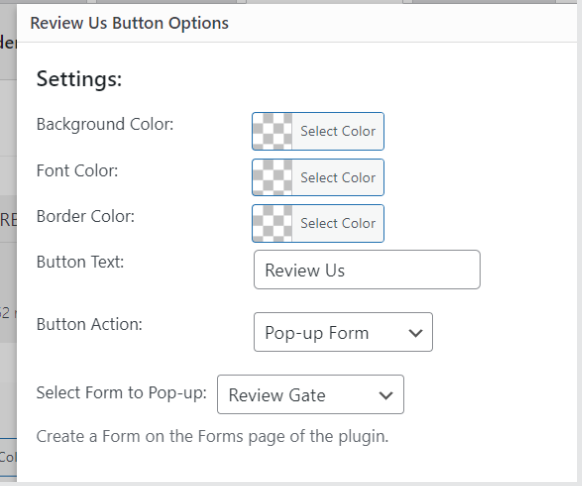582x486 pixels.
Task: Click the Button Action label
Action: coord(89,324)
